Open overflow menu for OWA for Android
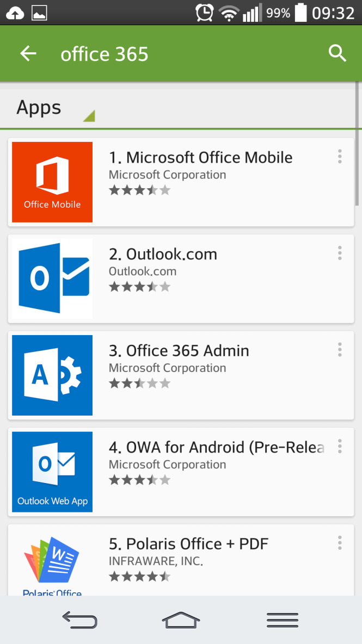This screenshot has height=644, width=362. coord(340,446)
